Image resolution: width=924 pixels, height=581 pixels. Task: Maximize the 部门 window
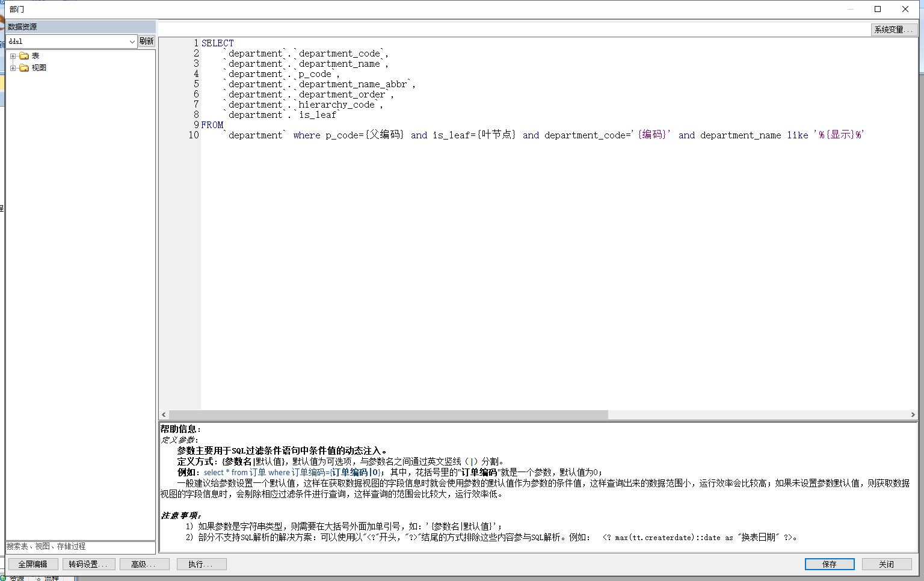pyautogui.click(x=878, y=9)
